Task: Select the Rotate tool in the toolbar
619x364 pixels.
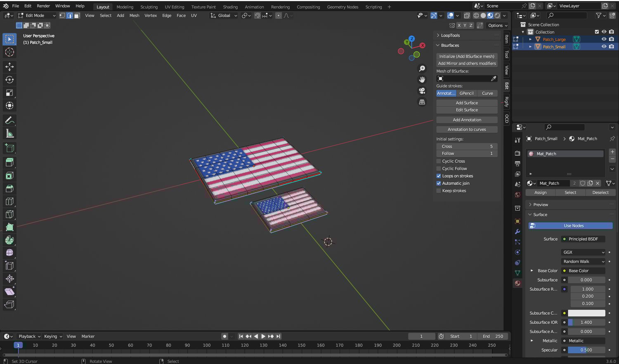Action: 9,80
